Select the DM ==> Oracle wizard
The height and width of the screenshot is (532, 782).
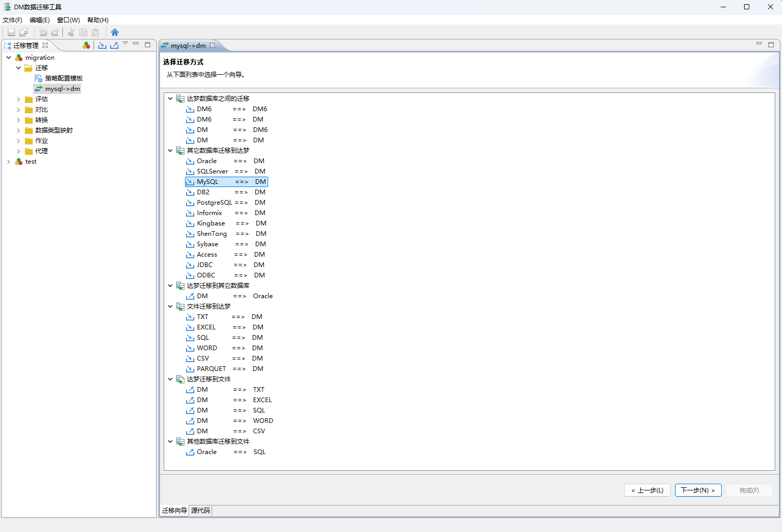point(230,296)
